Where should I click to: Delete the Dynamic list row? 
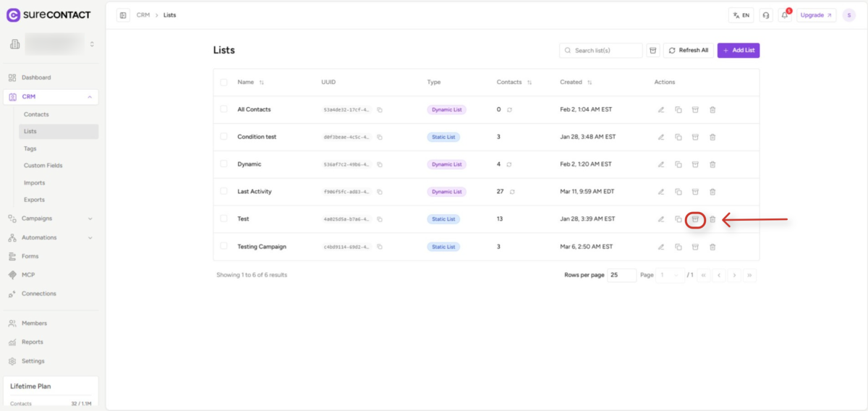tap(712, 164)
